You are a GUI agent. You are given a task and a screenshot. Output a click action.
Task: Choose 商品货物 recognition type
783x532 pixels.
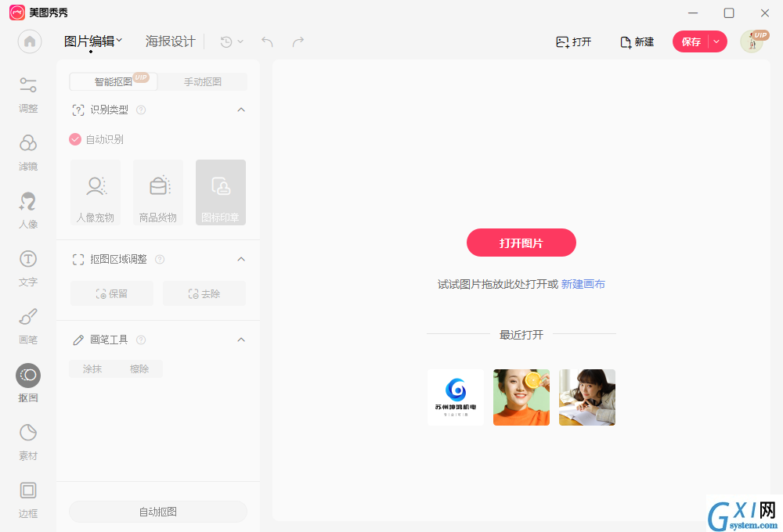pyautogui.click(x=158, y=192)
